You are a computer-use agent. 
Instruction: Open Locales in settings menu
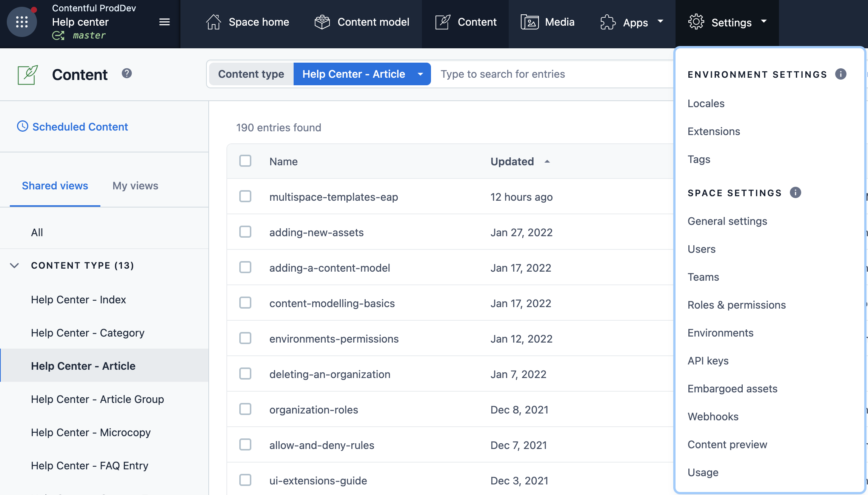coord(706,103)
